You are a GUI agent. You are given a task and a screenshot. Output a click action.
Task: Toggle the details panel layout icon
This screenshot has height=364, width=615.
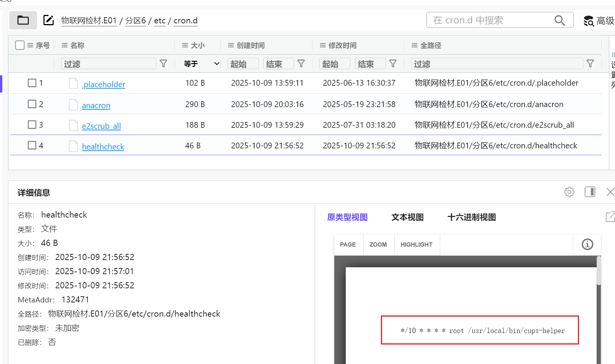pos(590,192)
